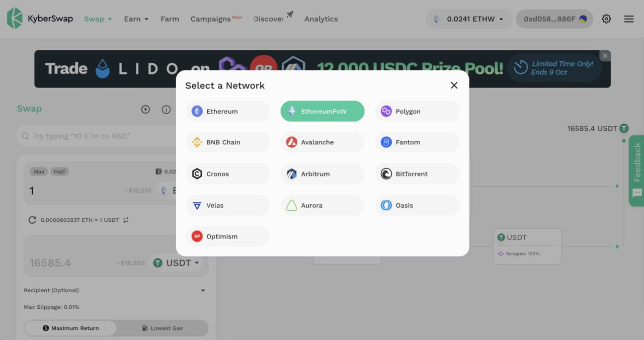Click the 16585.4 output amount
Screen dimensions: 644x340
(50, 263)
